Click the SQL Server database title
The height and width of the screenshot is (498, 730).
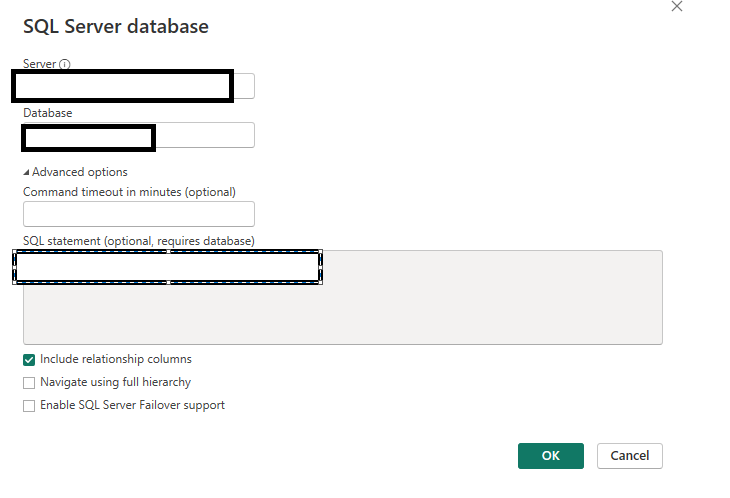[x=116, y=27]
